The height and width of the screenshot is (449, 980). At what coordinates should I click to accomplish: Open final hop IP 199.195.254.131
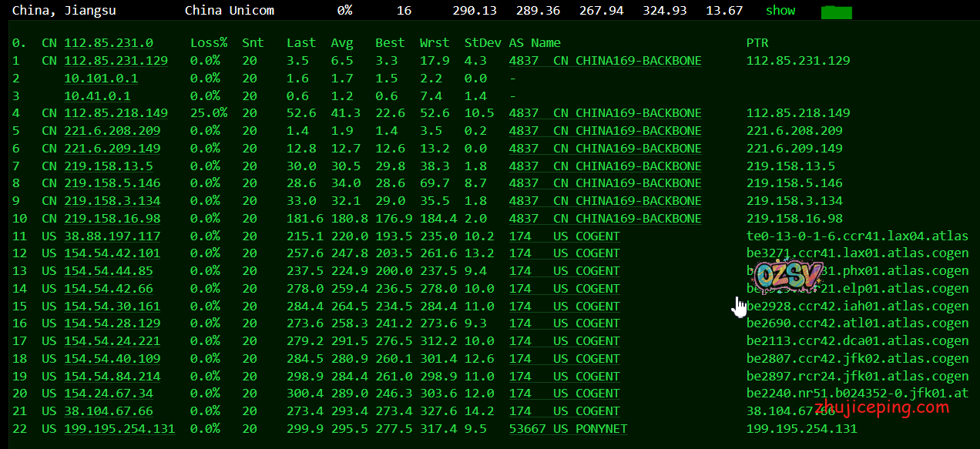119,429
